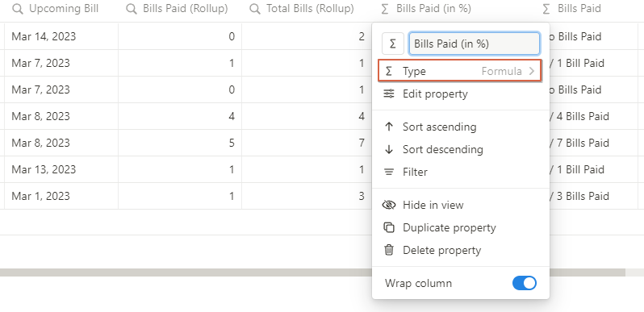644x312 pixels.
Task: Click the up arrow icon for Sort ascending
Action: (388, 127)
